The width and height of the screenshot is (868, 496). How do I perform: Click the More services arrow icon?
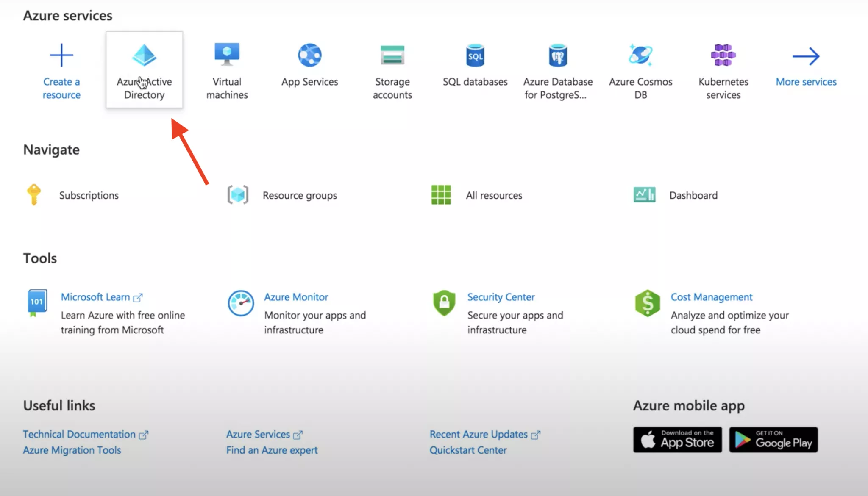[806, 56]
